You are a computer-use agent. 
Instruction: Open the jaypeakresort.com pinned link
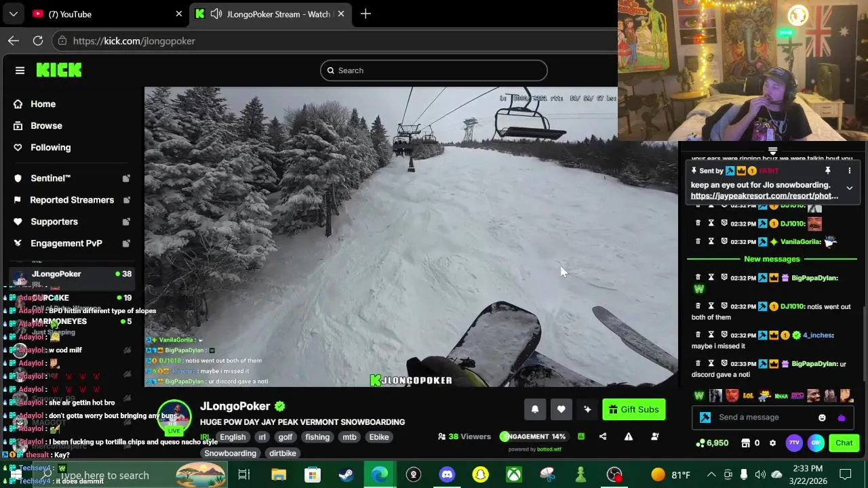[764, 196]
